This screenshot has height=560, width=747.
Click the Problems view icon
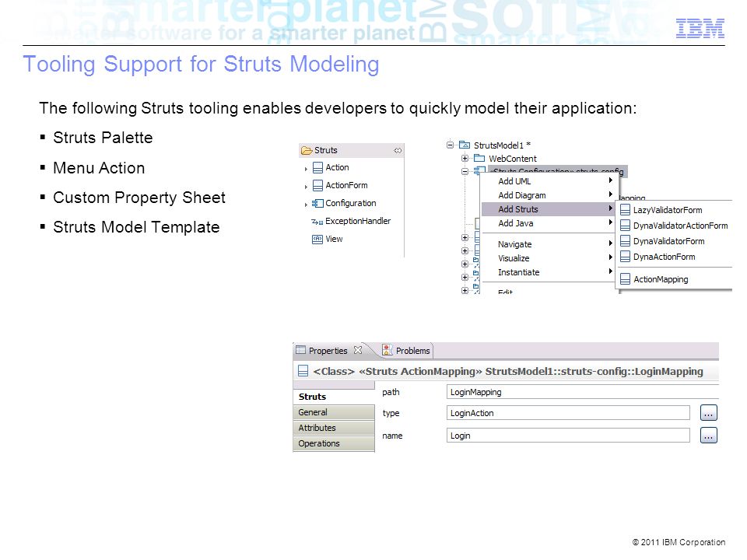[x=388, y=350]
